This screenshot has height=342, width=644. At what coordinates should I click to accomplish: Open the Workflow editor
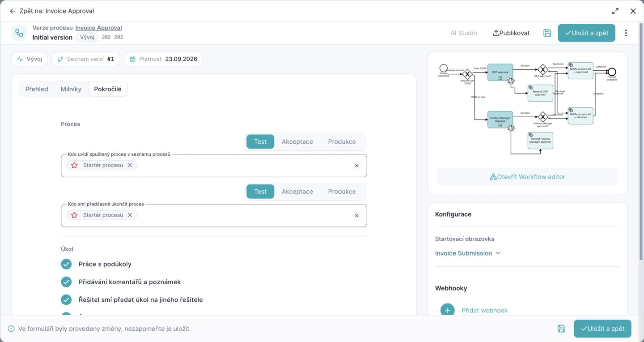tap(528, 177)
